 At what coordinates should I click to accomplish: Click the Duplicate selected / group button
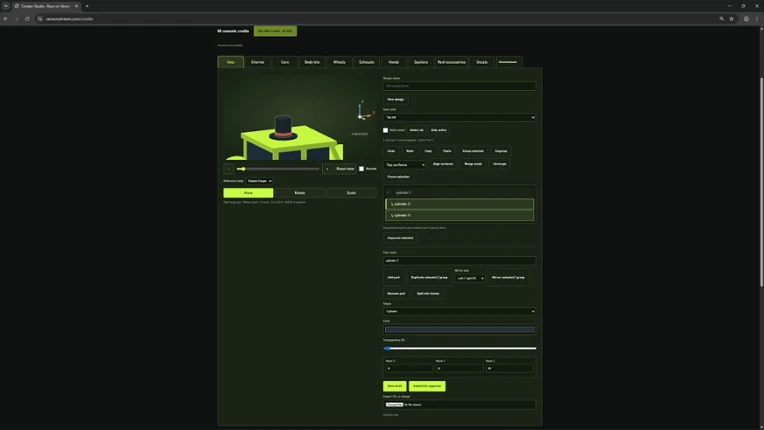tap(429, 278)
